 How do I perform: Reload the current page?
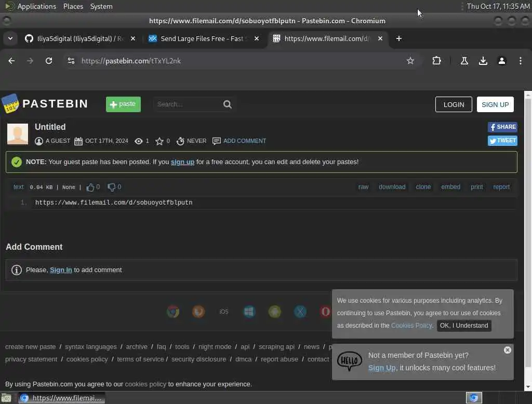[x=49, y=61]
